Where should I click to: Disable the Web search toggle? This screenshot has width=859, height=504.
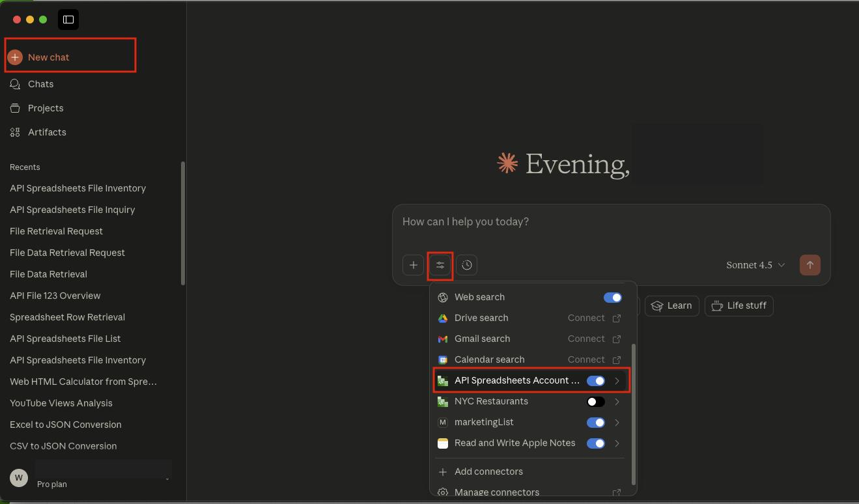pyautogui.click(x=612, y=297)
